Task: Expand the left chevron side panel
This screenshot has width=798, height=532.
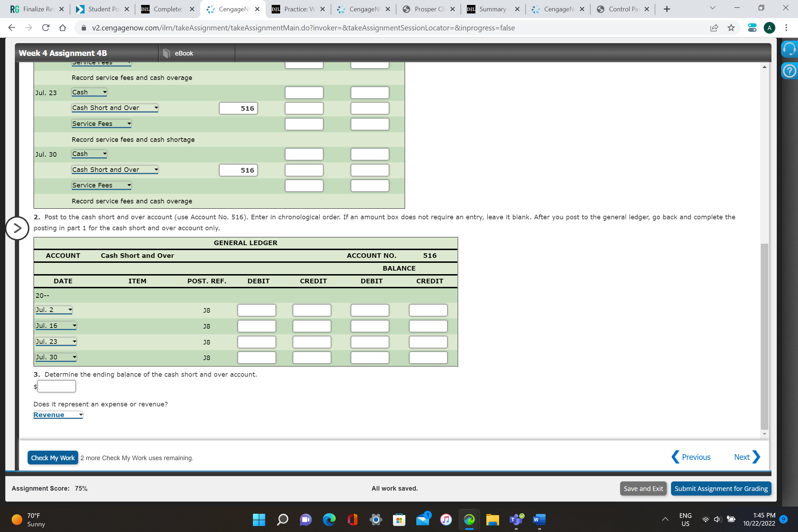Action: [x=17, y=228]
